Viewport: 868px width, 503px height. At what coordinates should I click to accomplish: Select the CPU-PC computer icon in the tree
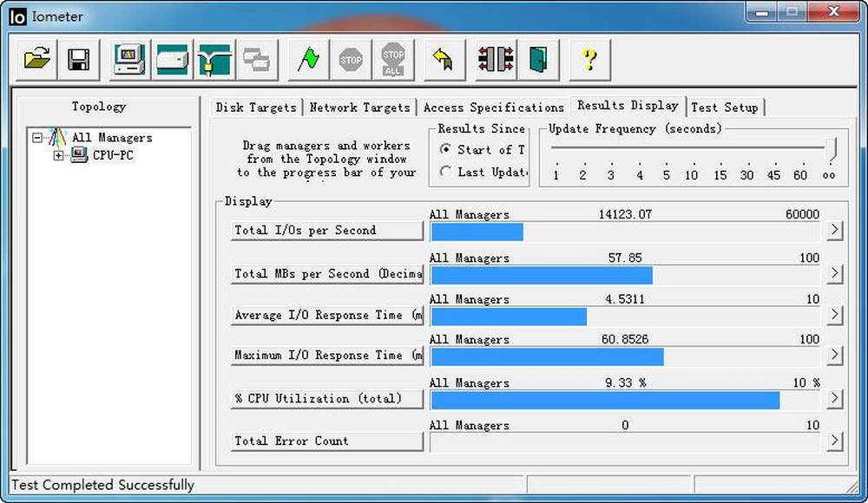click(79, 155)
